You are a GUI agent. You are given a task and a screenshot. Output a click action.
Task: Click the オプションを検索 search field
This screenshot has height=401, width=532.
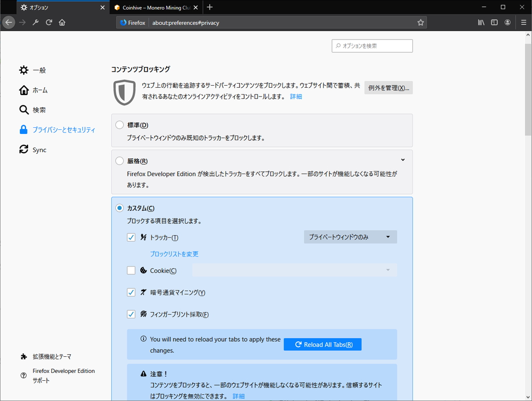[x=372, y=46]
